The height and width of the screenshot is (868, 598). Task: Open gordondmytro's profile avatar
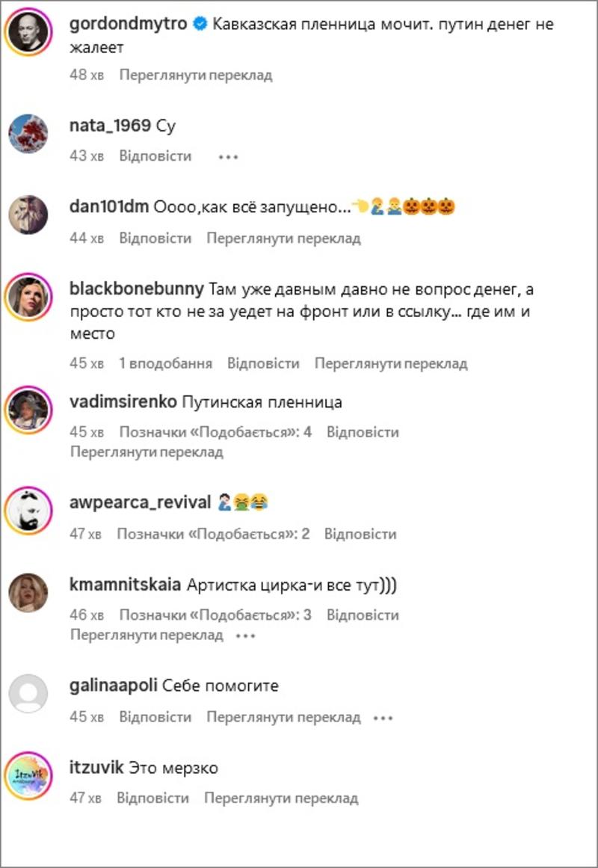pyautogui.click(x=28, y=31)
